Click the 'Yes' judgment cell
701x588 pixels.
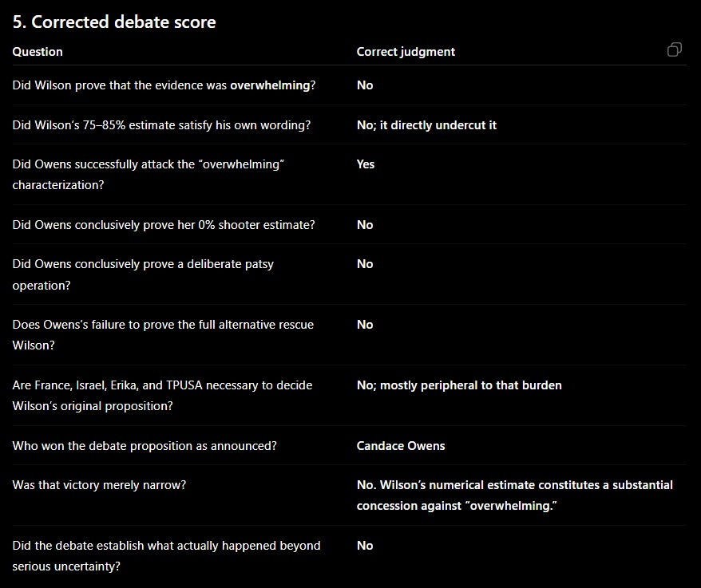coord(365,164)
